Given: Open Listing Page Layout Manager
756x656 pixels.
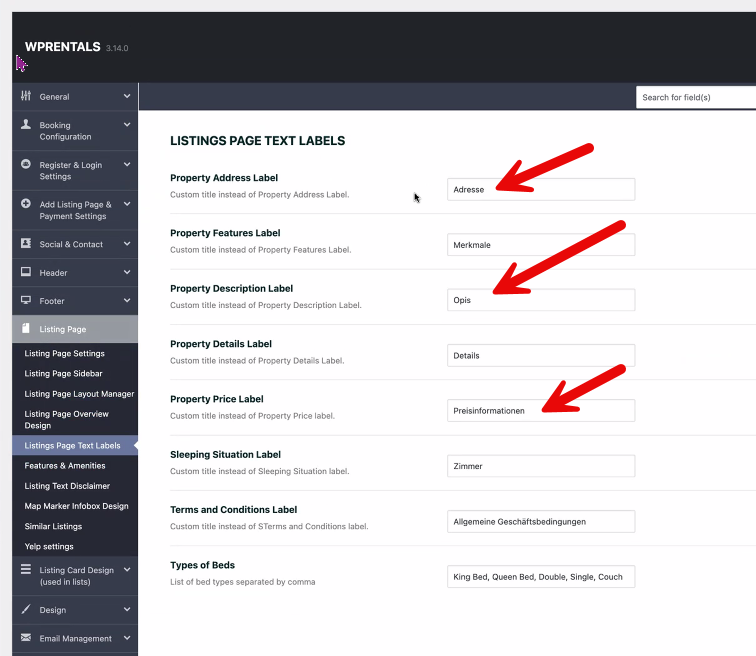Looking at the screenshot, I should (x=79, y=394).
